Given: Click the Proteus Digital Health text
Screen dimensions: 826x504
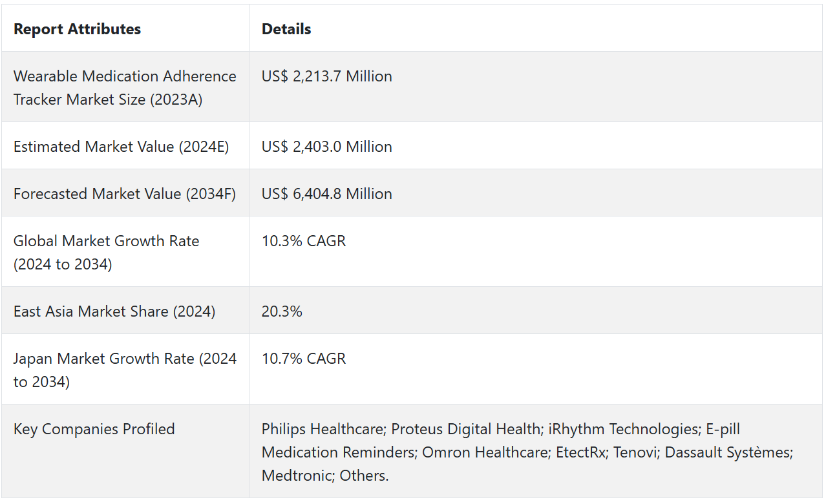Looking at the screenshot, I should click(466, 429).
